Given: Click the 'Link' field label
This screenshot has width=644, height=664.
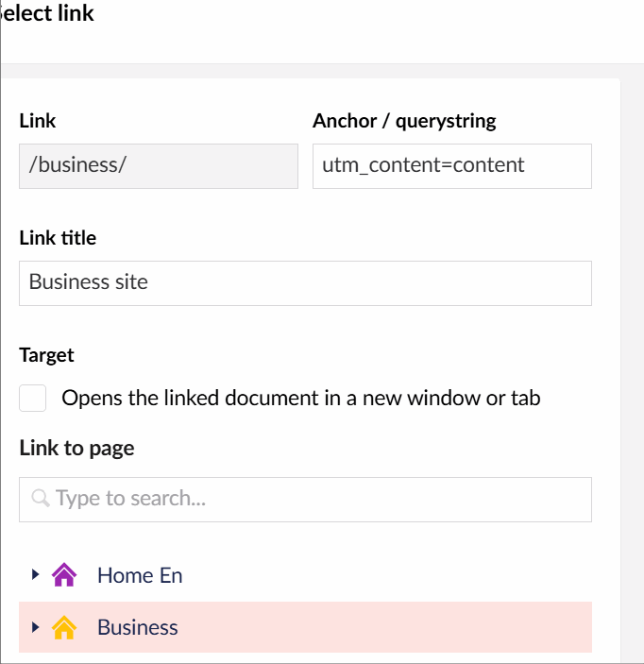Looking at the screenshot, I should click(38, 121).
